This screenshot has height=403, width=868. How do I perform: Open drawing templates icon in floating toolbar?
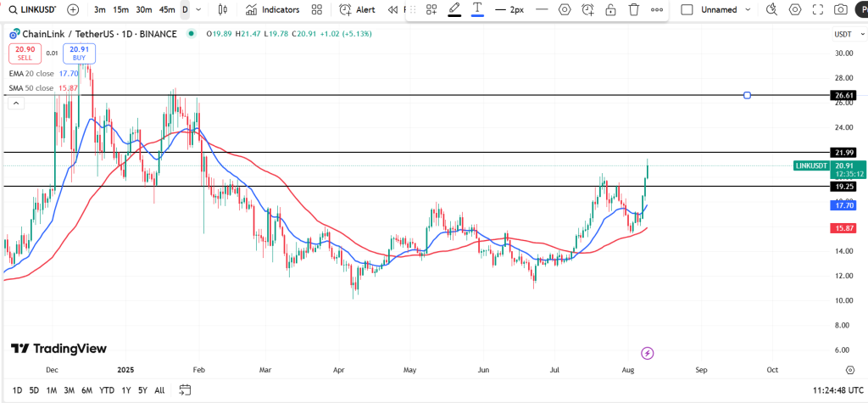431,9
